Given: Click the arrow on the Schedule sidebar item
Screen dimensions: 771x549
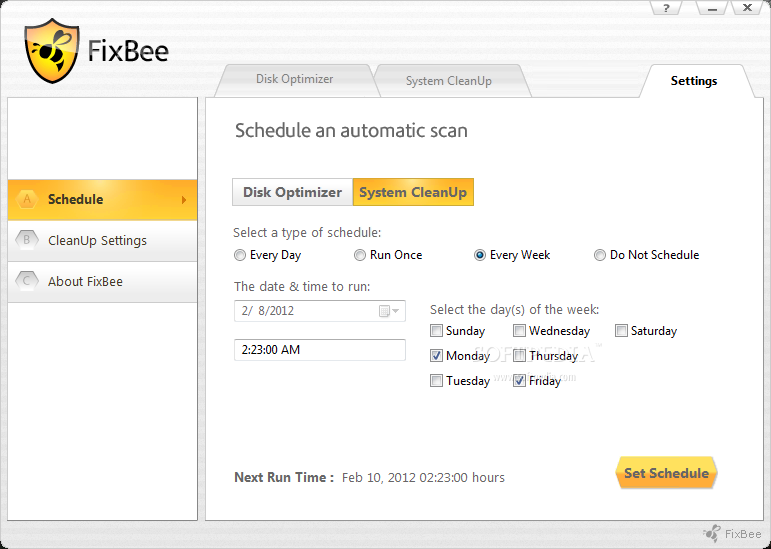Looking at the screenshot, I should [x=184, y=200].
